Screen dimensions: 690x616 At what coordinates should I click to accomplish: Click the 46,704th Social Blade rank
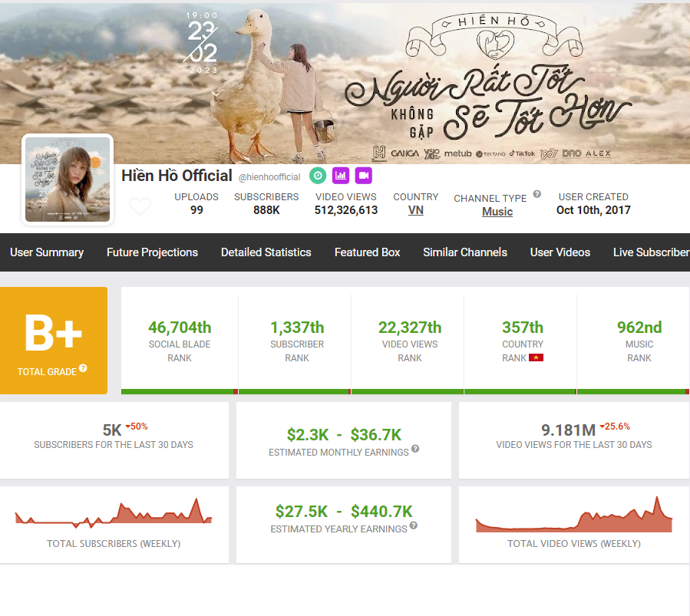coord(180,328)
